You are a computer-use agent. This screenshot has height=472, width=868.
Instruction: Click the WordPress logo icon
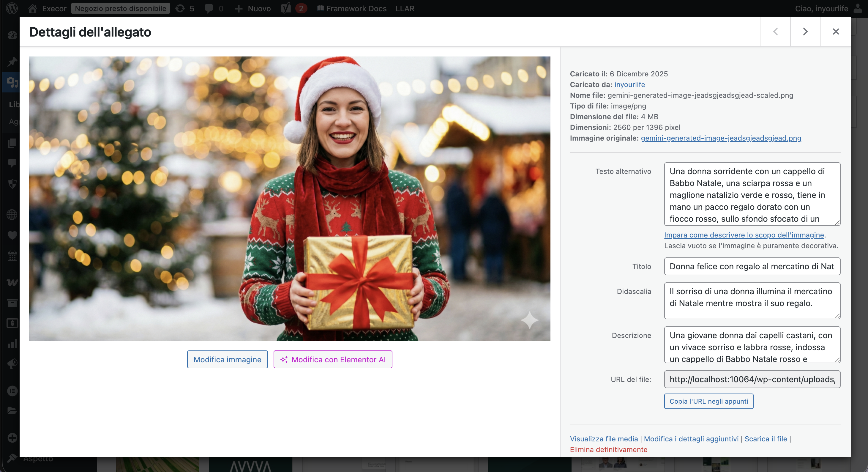(x=12, y=8)
